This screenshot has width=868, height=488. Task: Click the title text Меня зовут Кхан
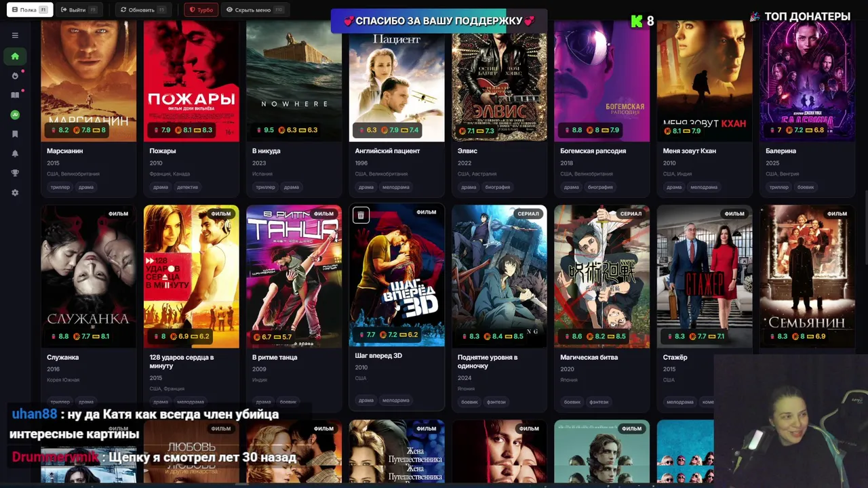[x=689, y=151]
